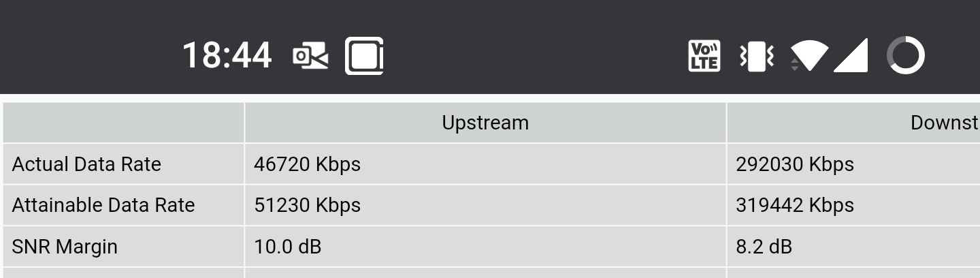This screenshot has height=278, width=980.
Task: Click the 319442 Kbps attainable downstream value
Action: [794, 205]
